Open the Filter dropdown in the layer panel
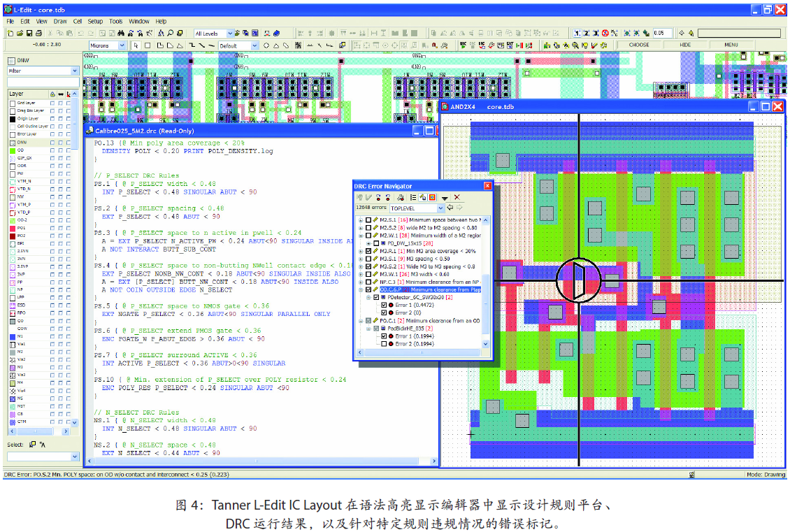 pos(75,71)
